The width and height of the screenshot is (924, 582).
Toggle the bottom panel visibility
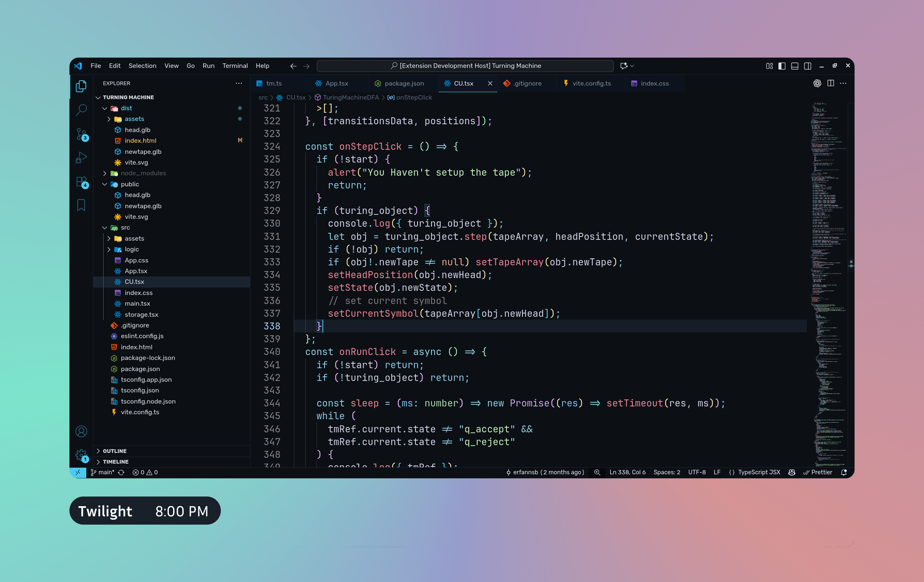click(x=794, y=66)
